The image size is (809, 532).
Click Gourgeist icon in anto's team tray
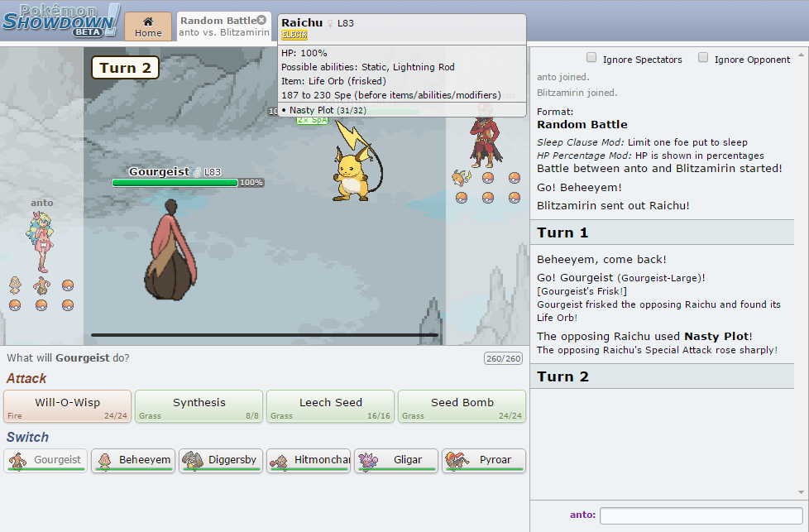[x=41, y=285]
